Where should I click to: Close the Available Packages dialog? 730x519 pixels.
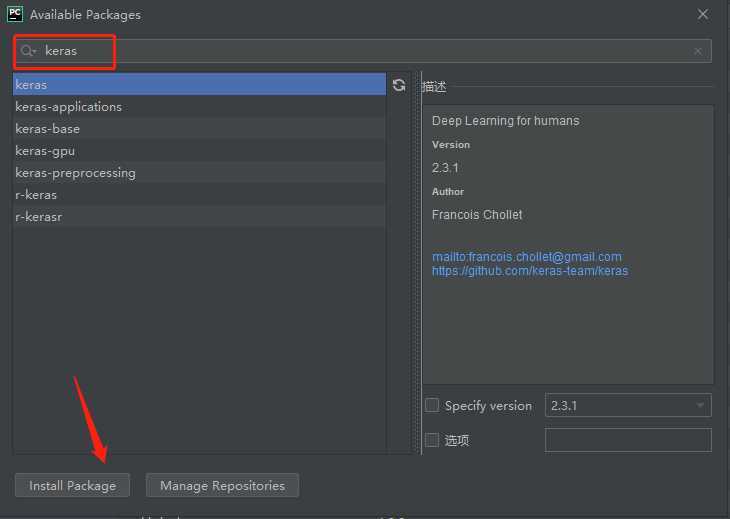coord(703,14)
